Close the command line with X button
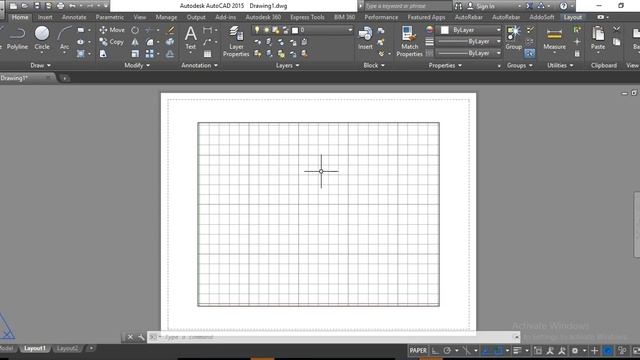 pyautogui.click(x=130, y=337)
